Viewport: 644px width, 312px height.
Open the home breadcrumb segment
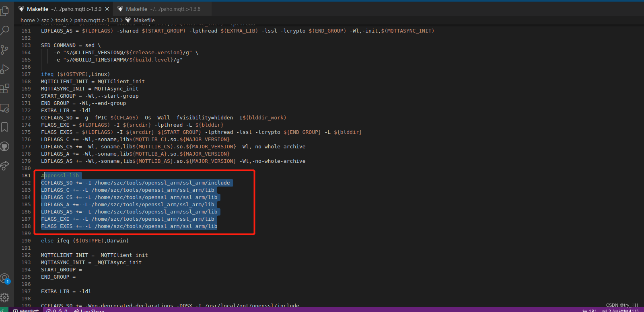tap(28, 20)
